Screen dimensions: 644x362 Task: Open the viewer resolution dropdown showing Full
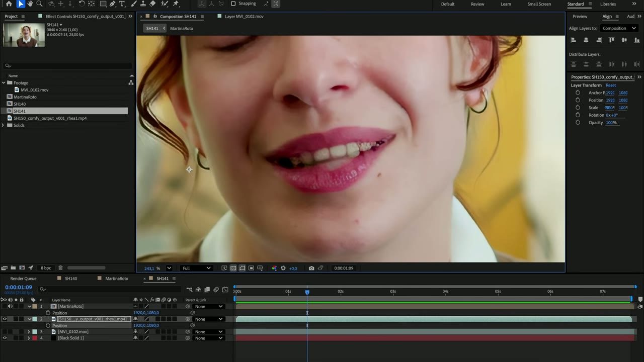click(197, 268)
